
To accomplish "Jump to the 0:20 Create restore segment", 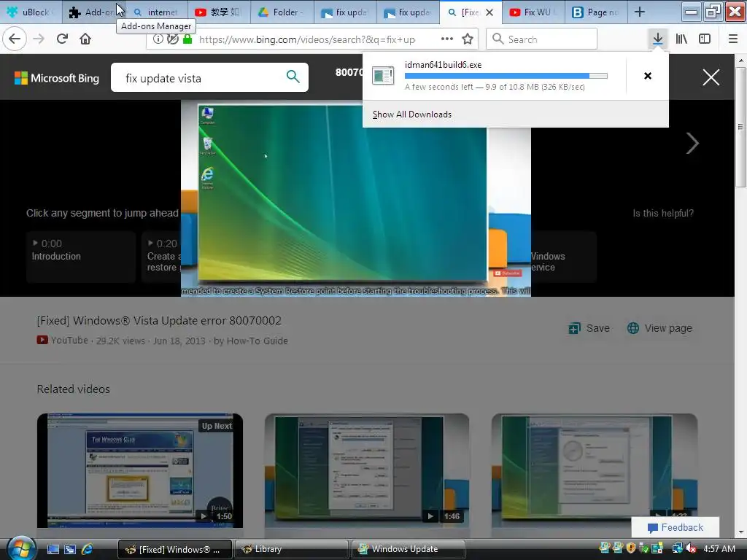I will pos(162,256).
